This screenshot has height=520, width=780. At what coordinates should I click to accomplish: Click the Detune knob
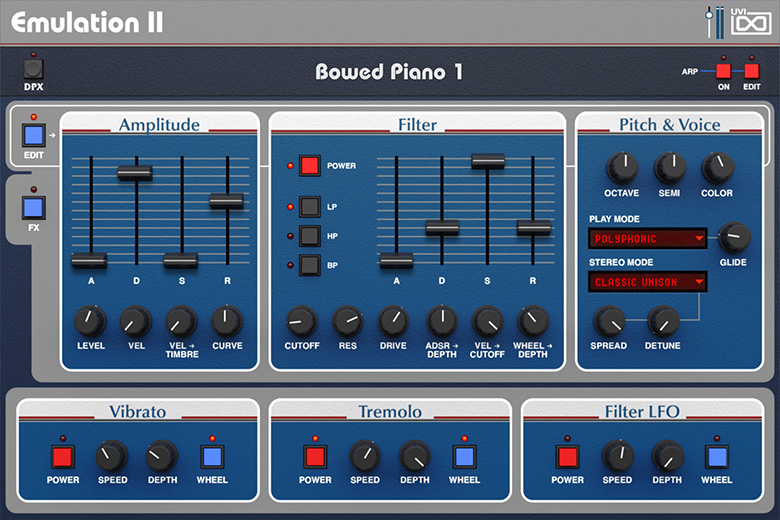click(x=663, y=321)
